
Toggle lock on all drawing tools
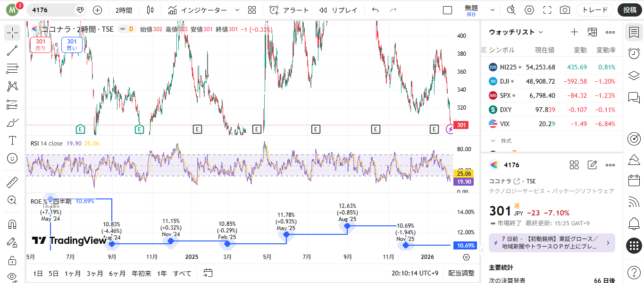point(12,260)
